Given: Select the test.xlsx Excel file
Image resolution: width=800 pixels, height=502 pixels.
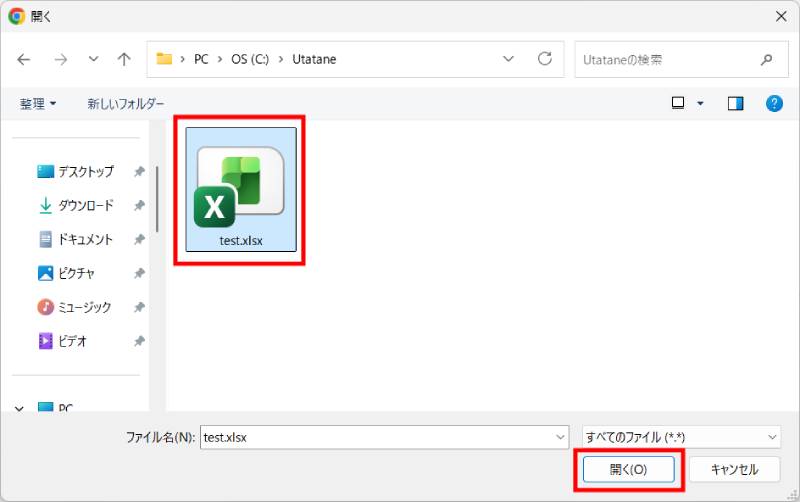Looking at the screenshot, I should click(x=241, y=189).
